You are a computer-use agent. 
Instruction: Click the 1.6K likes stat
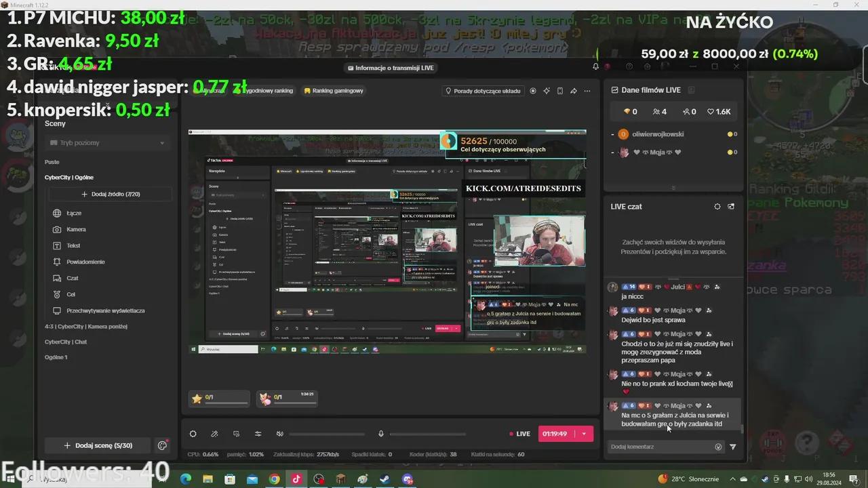click(719, 112)
